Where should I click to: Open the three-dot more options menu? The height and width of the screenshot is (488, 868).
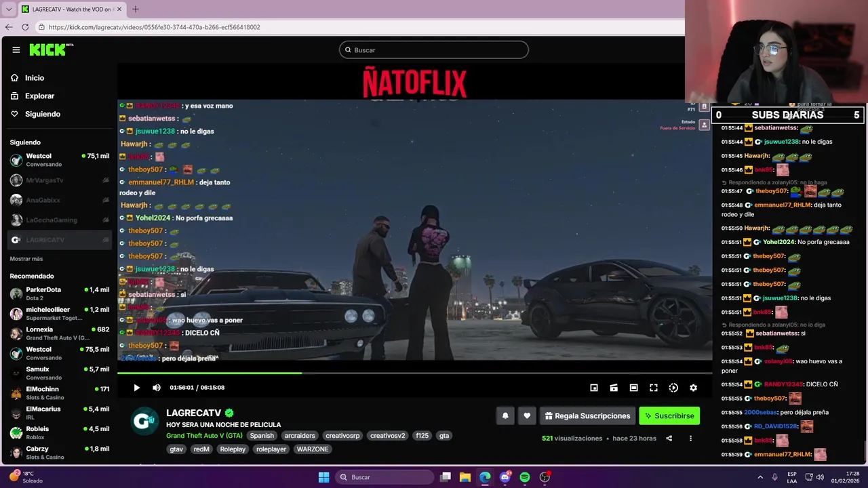(x=690, y=439)
